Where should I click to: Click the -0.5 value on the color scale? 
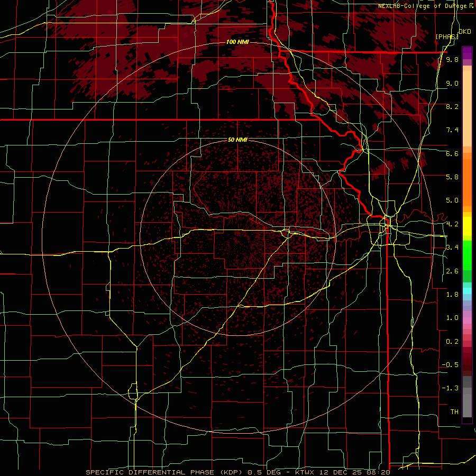[450, 365]
